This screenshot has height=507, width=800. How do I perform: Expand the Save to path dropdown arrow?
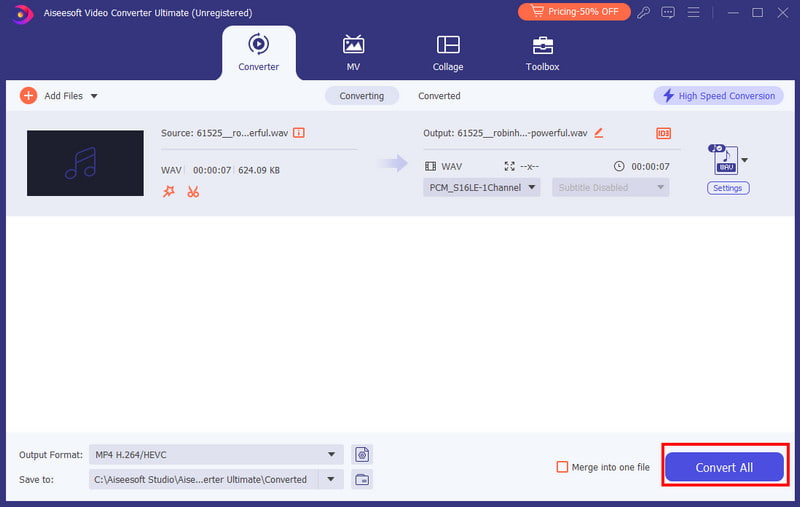pos(331,479)
